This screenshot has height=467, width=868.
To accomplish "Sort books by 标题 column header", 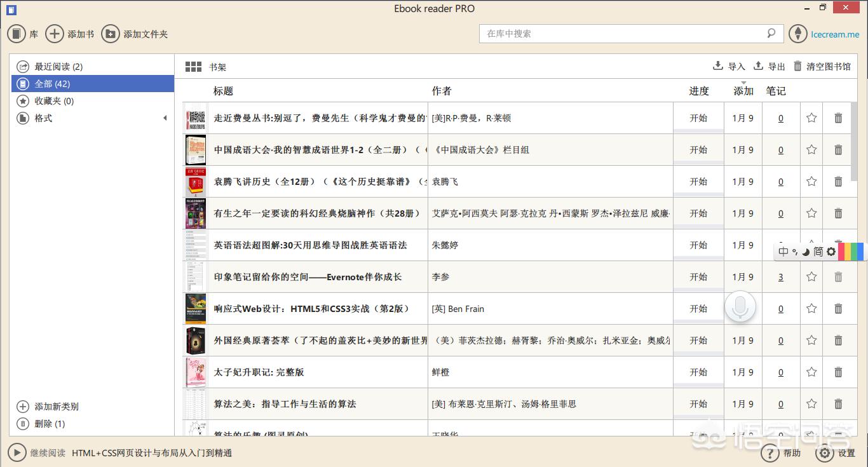I will [x=223, y=91].
